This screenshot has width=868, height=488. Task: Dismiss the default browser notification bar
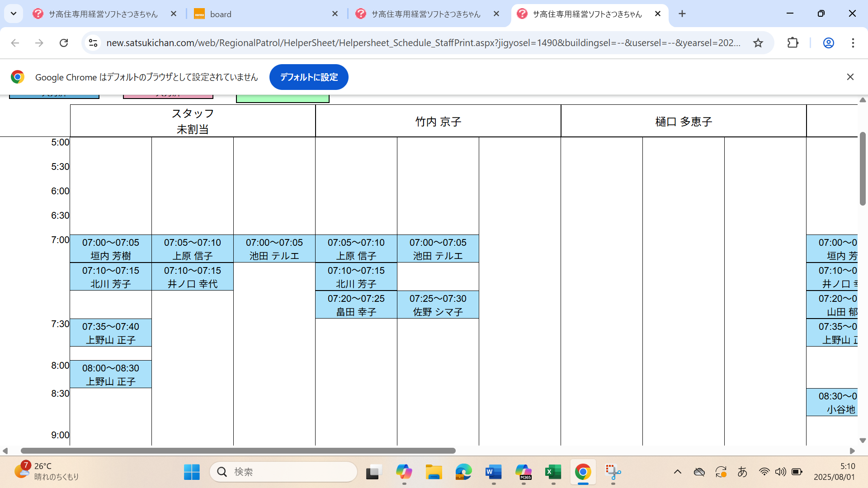850,77
